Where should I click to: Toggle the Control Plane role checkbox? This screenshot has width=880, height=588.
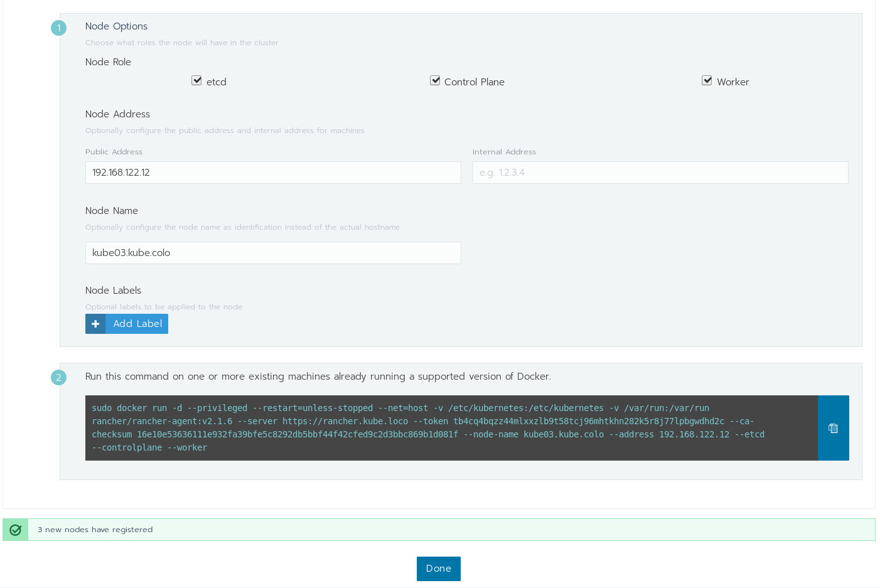click(x=435, y=80)
